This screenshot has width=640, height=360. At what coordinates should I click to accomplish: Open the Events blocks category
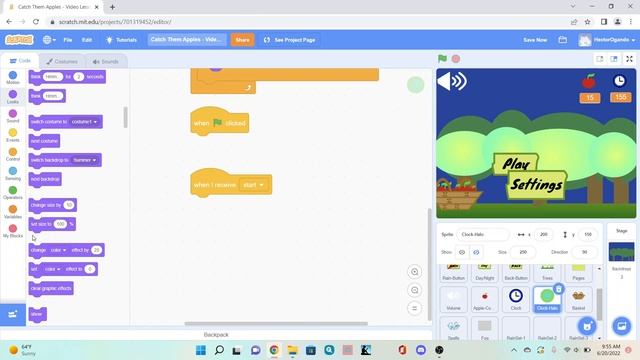pyautogui.click(x=13, y=135)
